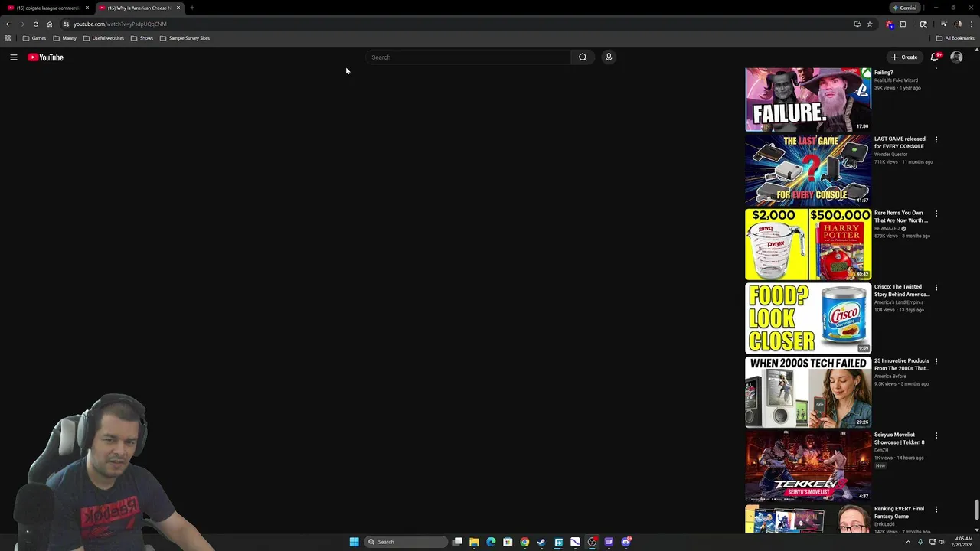Bookmark this page with star icon
980x551 pixels.
(x=870, y=24)
